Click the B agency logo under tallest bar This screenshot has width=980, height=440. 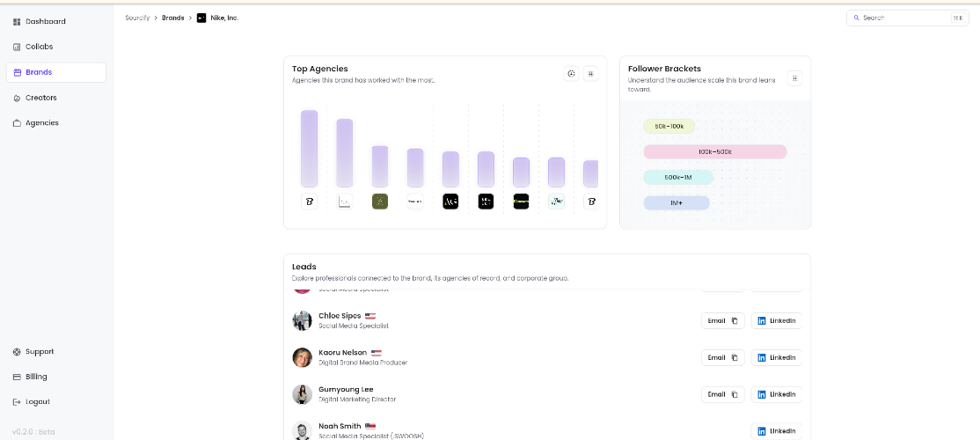310,202
